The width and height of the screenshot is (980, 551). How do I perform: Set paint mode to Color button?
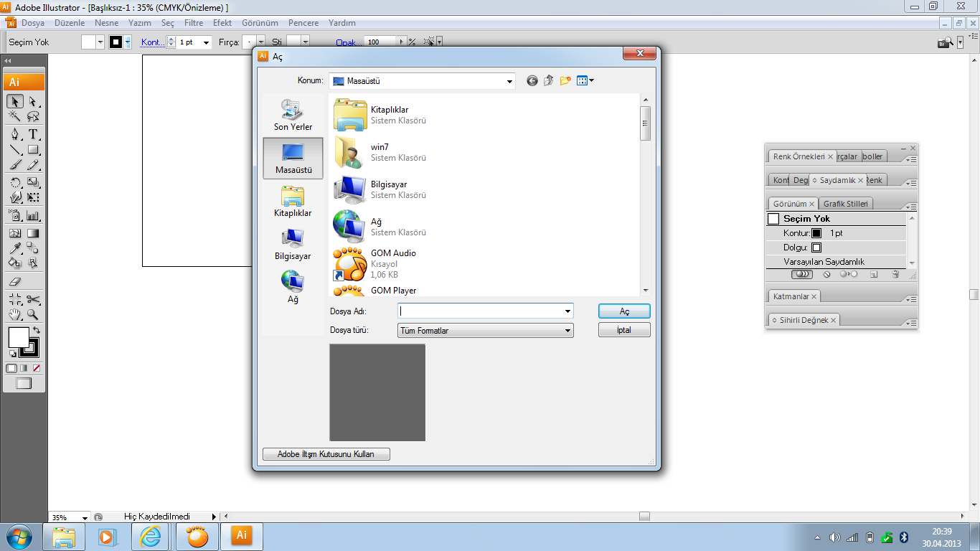[x=11, y=368]
